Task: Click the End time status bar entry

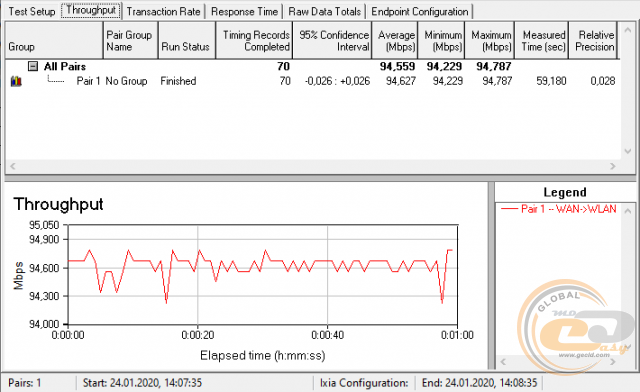Action: click(x=480, y=383)
